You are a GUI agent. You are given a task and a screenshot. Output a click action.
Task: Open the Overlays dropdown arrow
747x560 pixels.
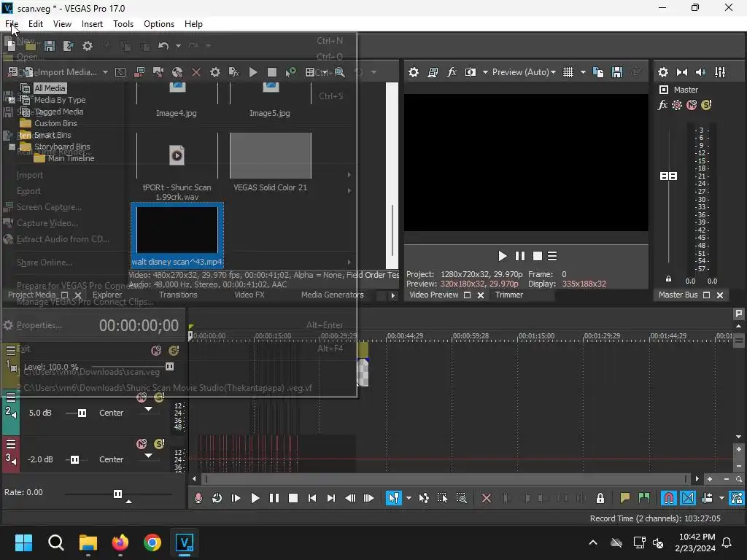click(583, 72)
